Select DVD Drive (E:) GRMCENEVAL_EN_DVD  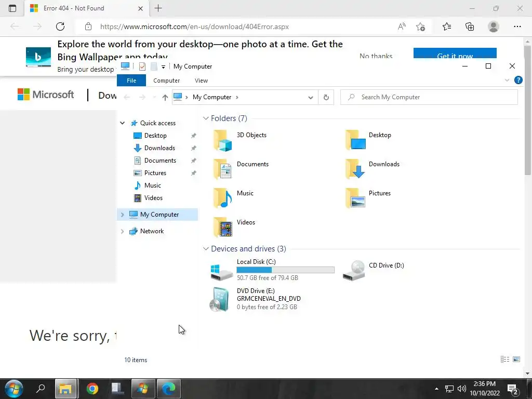255,299
